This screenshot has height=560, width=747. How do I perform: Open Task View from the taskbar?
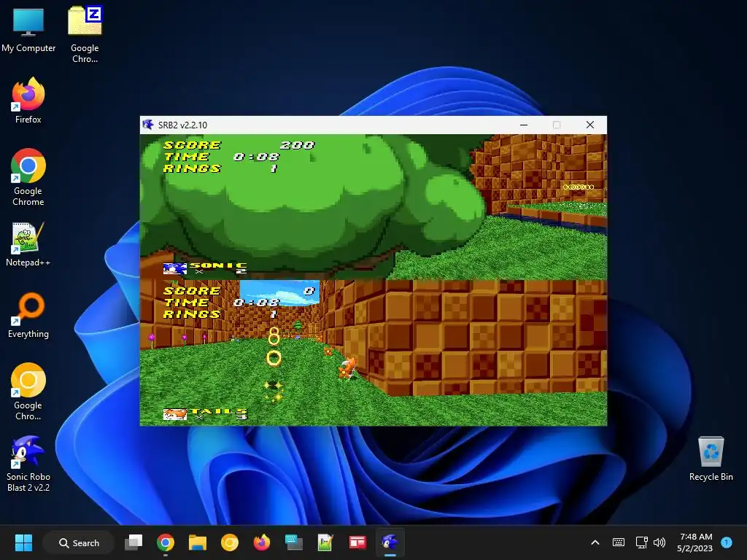tap(133, 542)
